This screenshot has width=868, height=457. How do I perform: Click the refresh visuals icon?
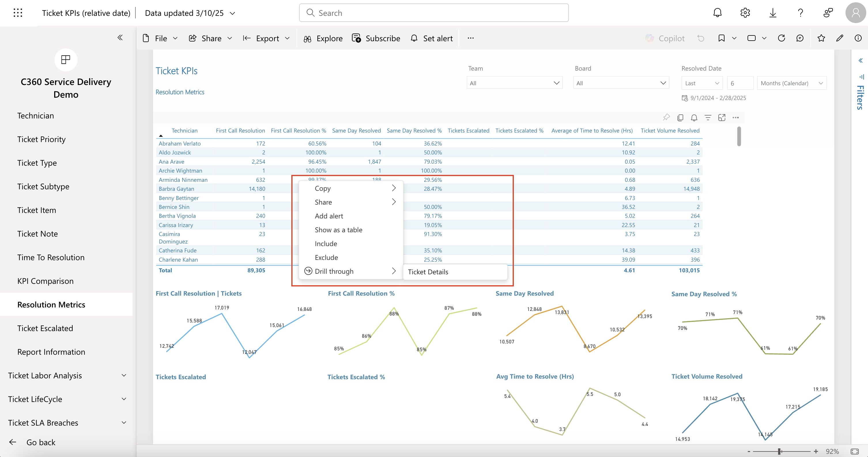(x=781, y=38)
